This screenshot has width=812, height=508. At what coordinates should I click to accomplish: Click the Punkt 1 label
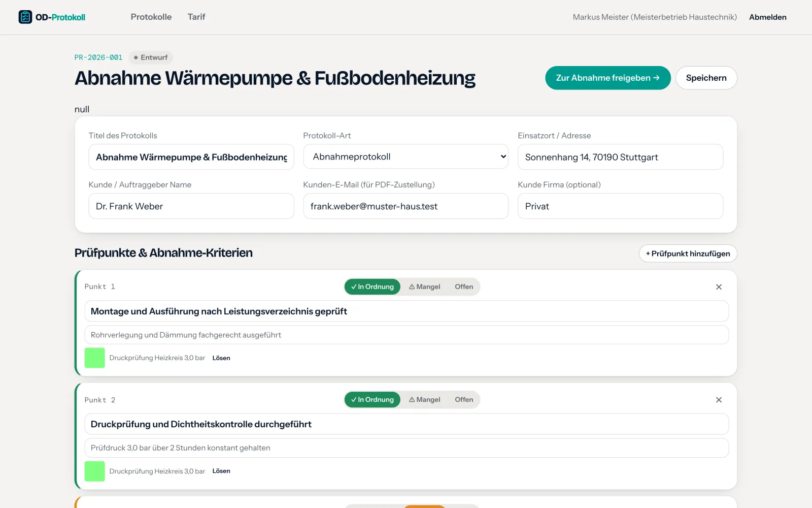pyautogui.click(x=100, y=287)
